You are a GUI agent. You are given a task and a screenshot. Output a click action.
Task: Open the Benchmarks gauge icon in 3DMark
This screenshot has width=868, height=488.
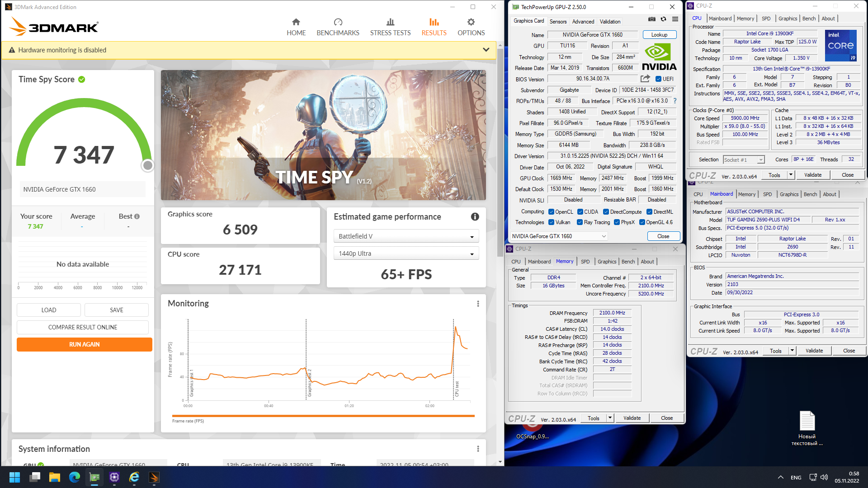(x=338, y=22)
